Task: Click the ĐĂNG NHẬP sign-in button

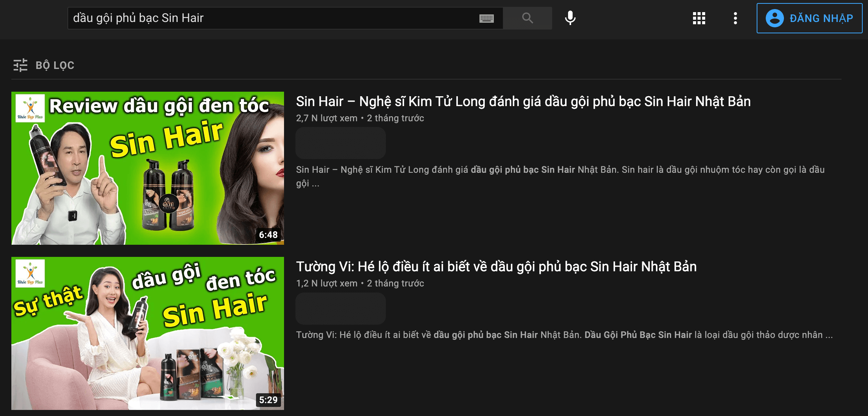Action: click(810, 18)
